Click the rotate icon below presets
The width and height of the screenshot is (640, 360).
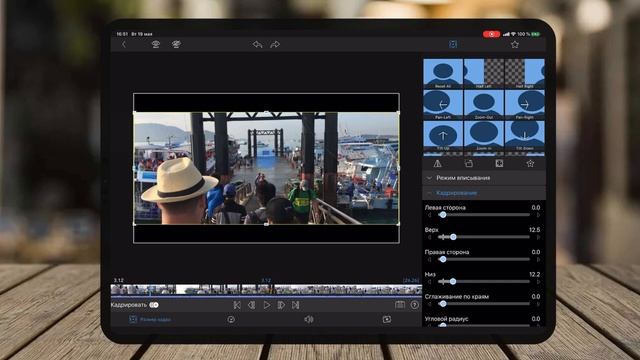click(x=469, y=164)
